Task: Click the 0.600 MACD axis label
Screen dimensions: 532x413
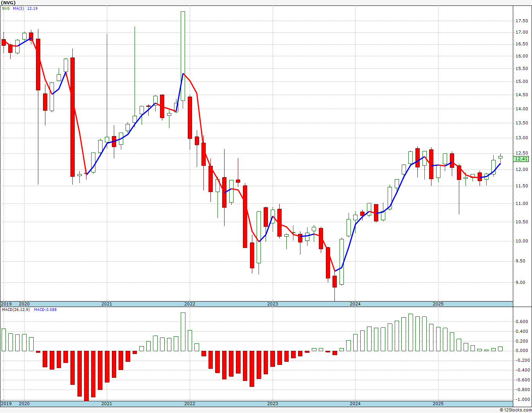Action: click(x=521, y=322)
